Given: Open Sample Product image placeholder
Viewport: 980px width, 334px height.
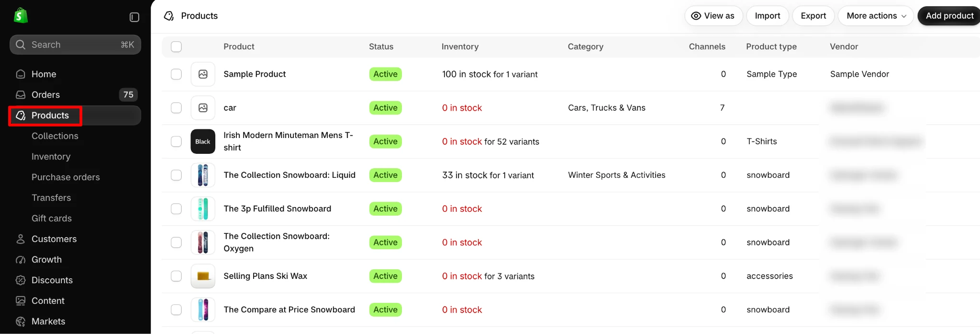Looking at the screenshot, I should coord(203,74).
